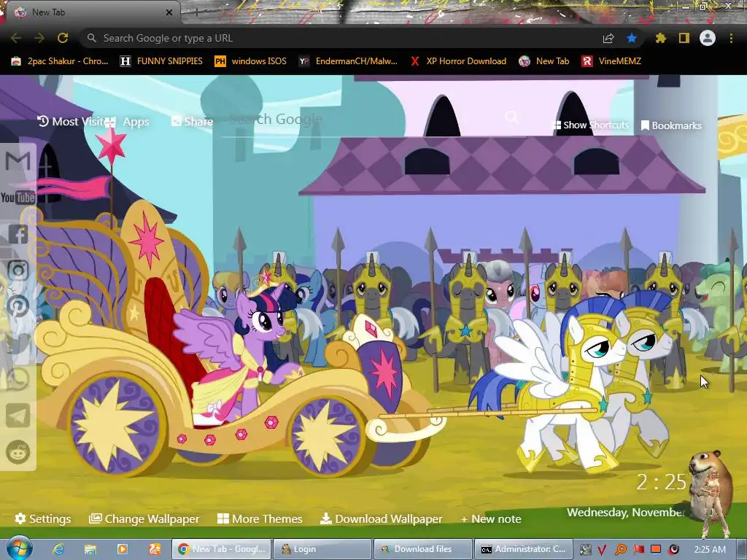Screen dimensions: 747x560
Task: Switch to New Tab - Google Chrome taskbar item
Action: [222, 549]
